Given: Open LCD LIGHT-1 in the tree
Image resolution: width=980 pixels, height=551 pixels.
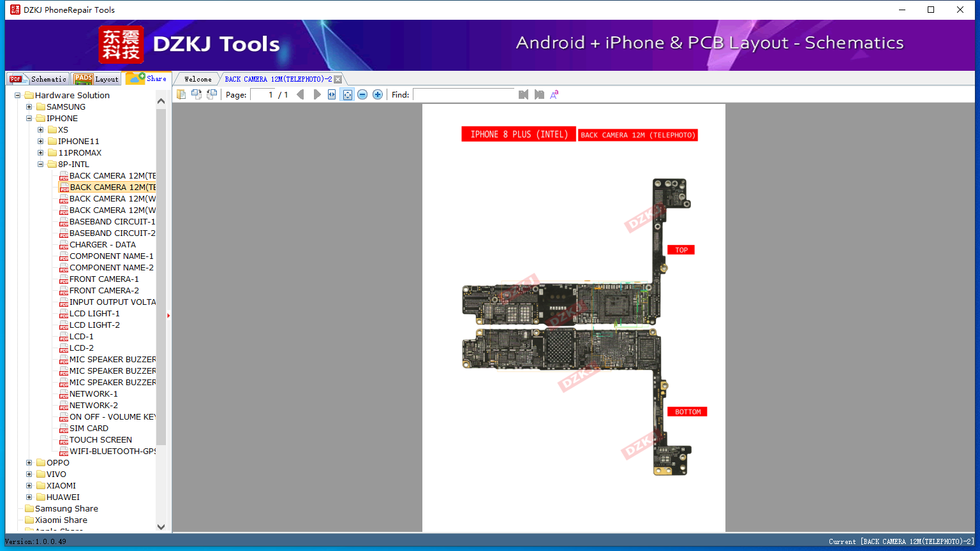Looking at the screenshot, I should [x=94, y=314].
